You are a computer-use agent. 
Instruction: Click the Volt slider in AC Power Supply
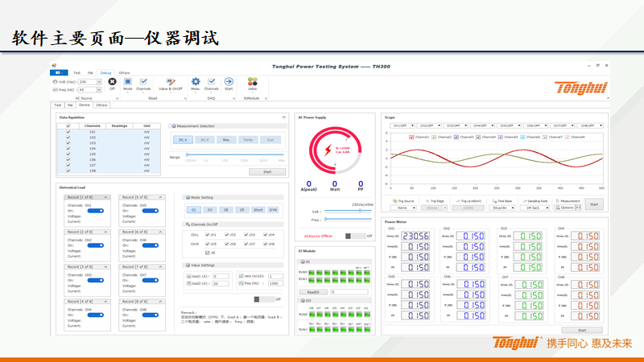[x=348, y=211]
